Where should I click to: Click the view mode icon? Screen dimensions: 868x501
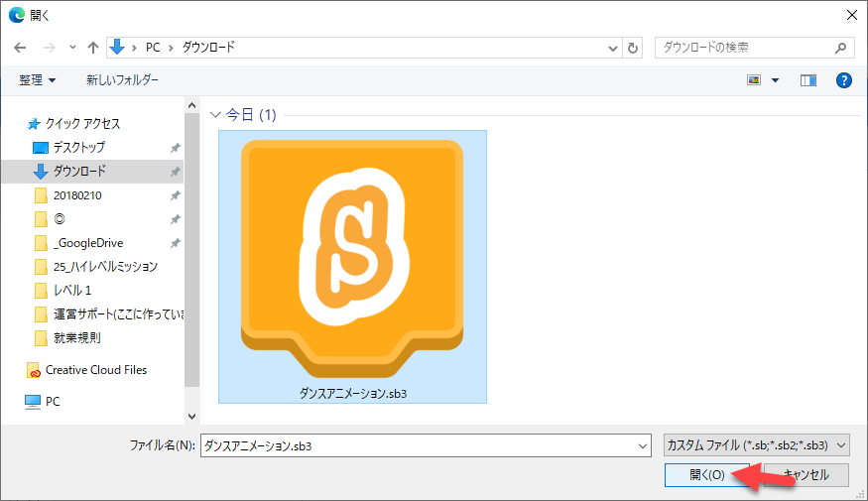(755, 80)
